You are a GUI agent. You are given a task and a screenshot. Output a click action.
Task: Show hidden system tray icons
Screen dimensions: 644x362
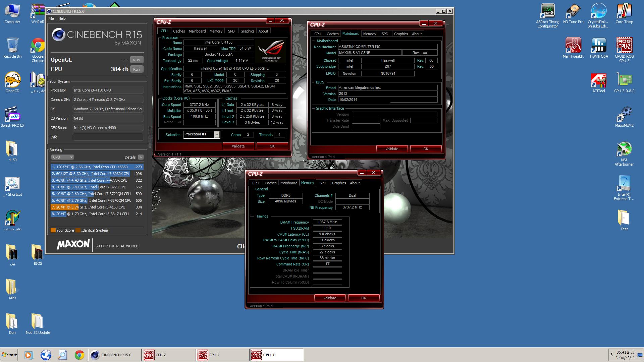(x=611, y=355)
